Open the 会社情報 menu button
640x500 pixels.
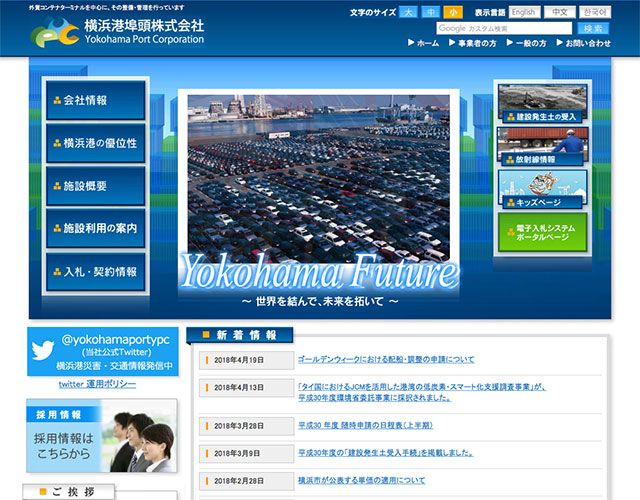pyautogui.click(x=96, y=100)
